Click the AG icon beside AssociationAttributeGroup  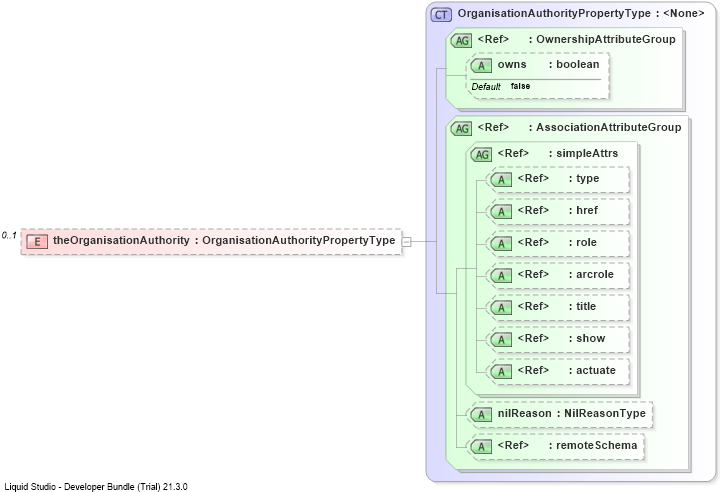(x=461, y=129)
